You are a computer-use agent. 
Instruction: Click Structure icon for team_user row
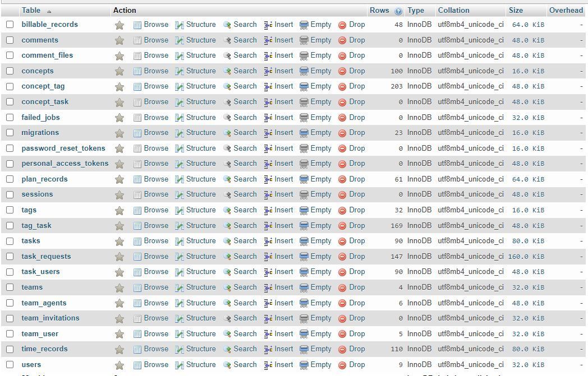tap(180, 335)
